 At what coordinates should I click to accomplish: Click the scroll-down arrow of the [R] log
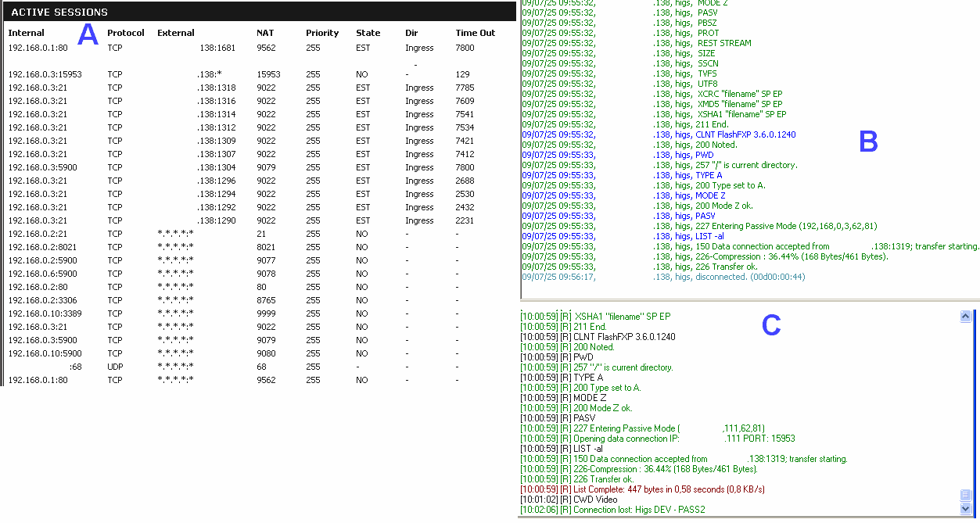[x=966, y=509]
